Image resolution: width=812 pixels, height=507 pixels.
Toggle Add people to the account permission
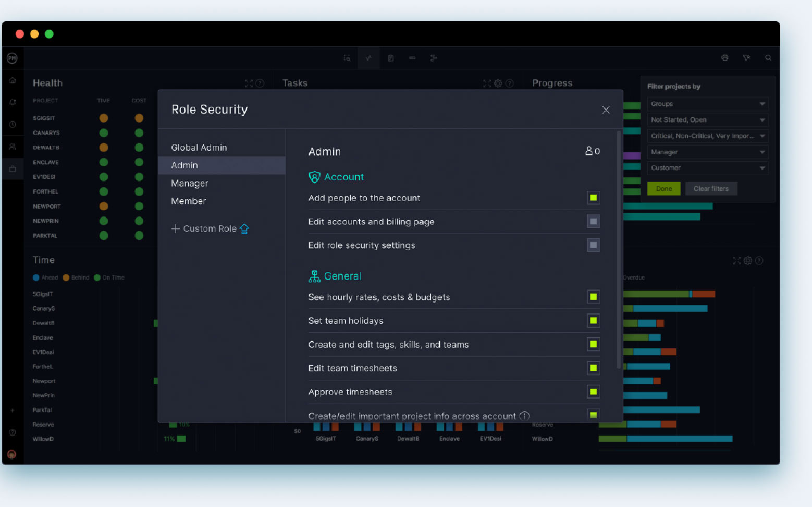coord(593,198)
